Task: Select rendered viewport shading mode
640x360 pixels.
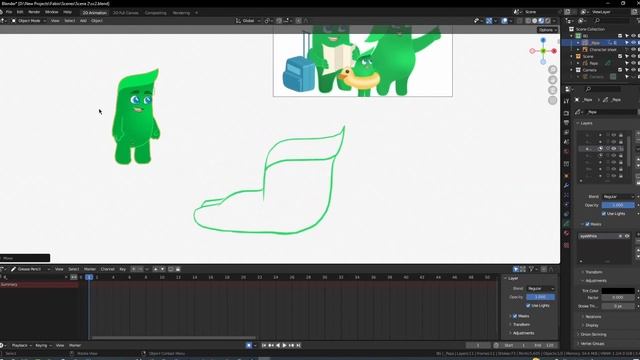Action: coord(548,20)
